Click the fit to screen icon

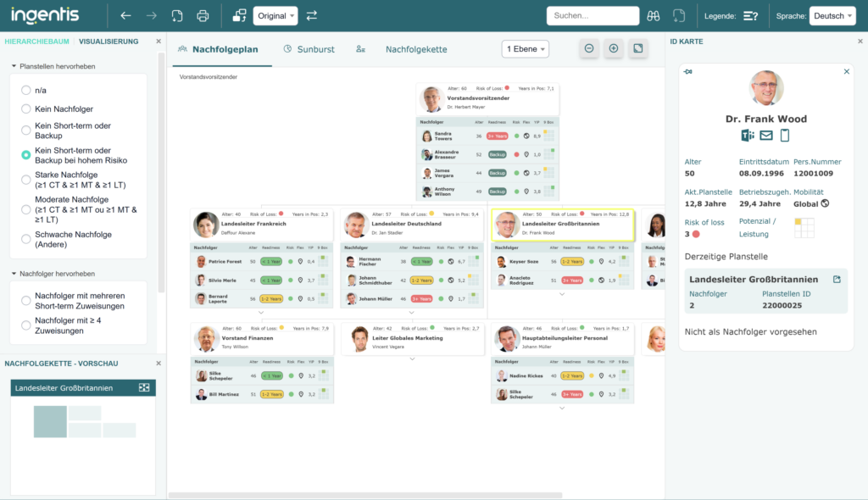point(637,48)
